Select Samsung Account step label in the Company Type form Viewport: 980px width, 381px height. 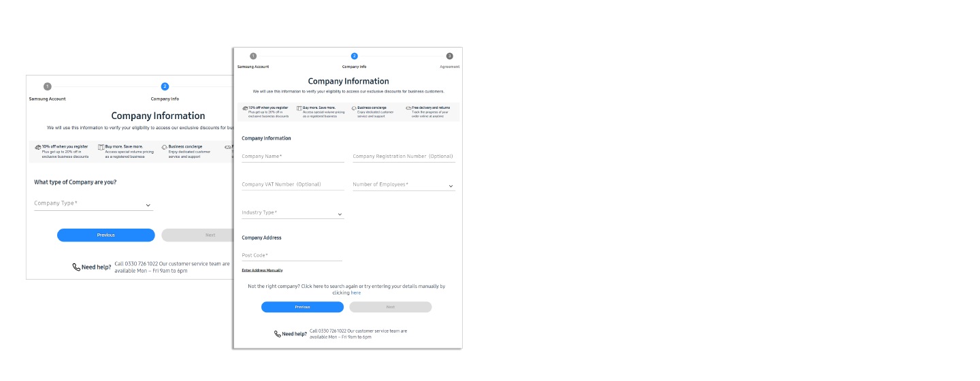(47, 99)
